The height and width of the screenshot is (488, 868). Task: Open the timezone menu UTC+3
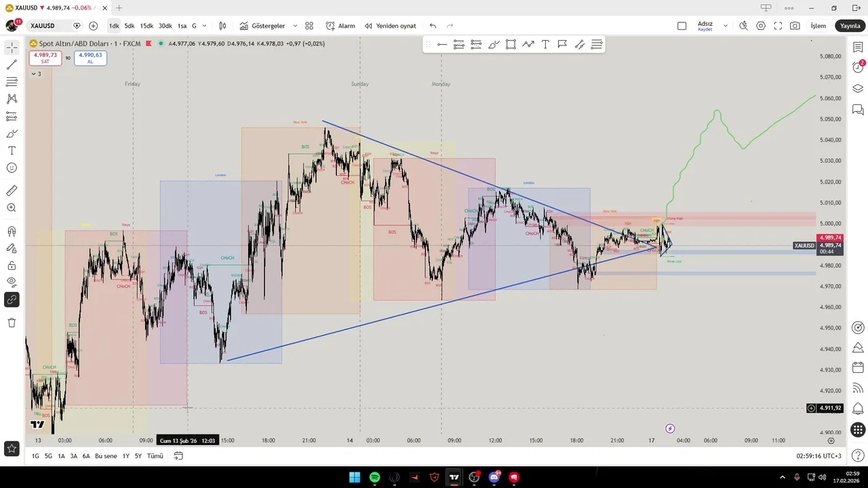[819, 456]
